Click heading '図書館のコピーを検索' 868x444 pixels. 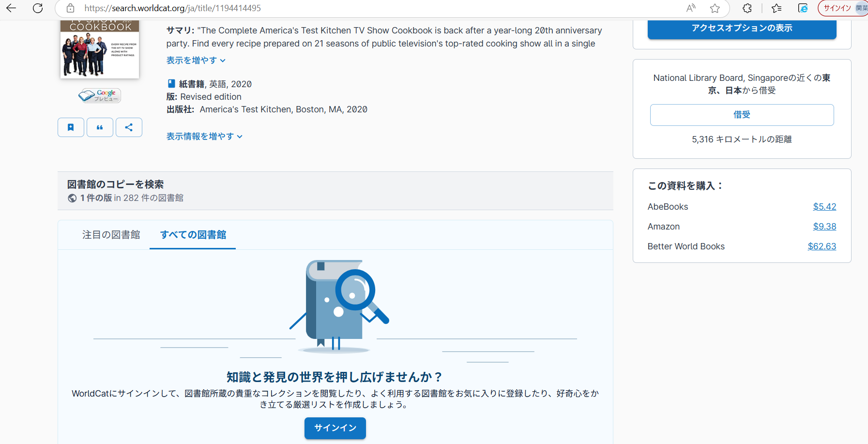(x=115, y=184)
